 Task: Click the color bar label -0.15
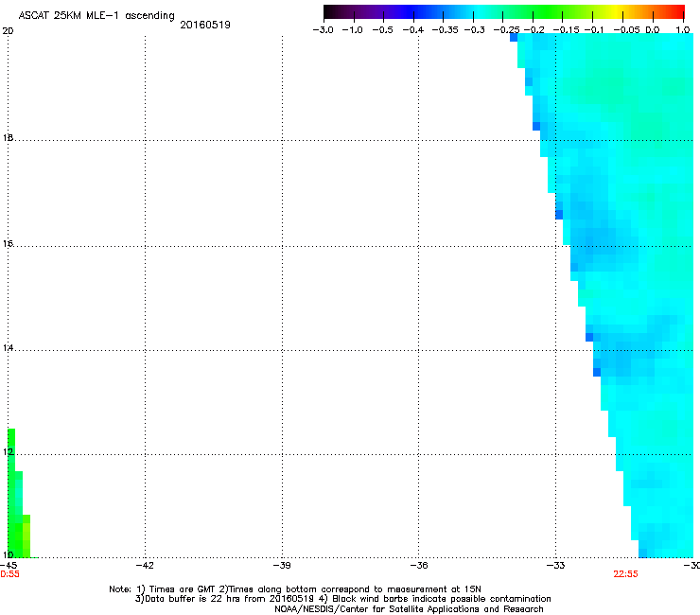coord(566,30)
